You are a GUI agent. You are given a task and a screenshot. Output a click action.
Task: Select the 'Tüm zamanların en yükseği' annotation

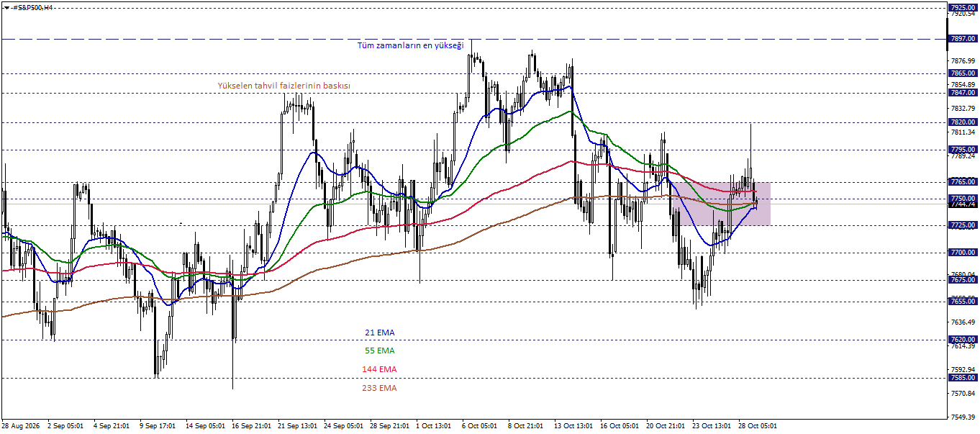(411, 45)
